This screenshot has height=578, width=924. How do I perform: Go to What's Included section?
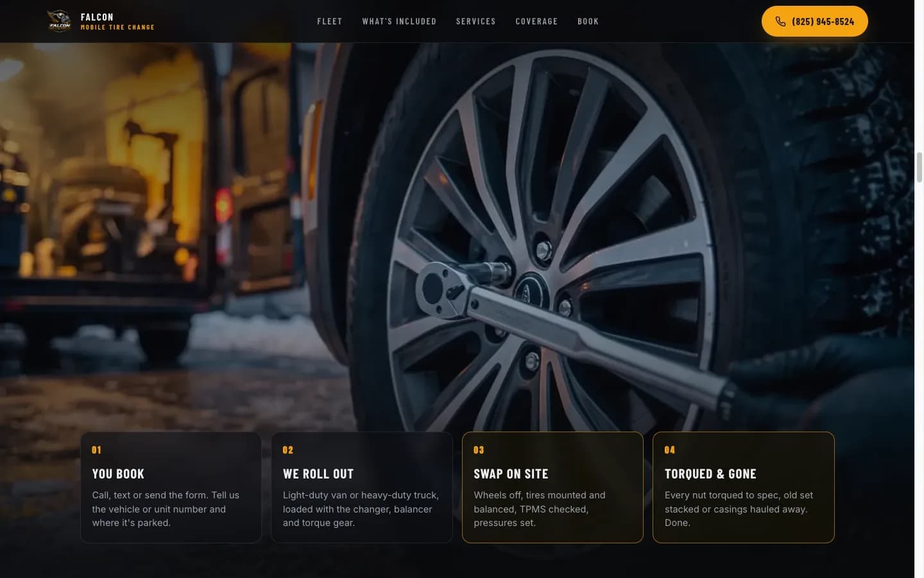(399, 21)
